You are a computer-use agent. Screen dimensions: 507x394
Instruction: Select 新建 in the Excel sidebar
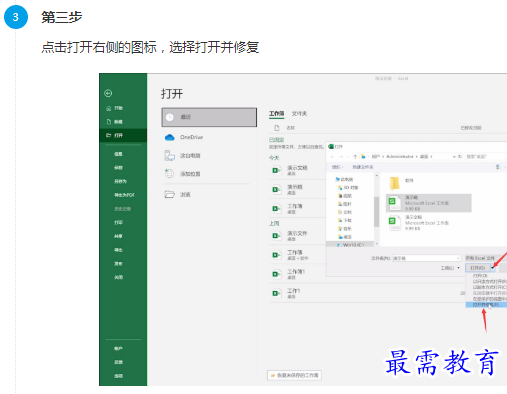coord(114,122)
